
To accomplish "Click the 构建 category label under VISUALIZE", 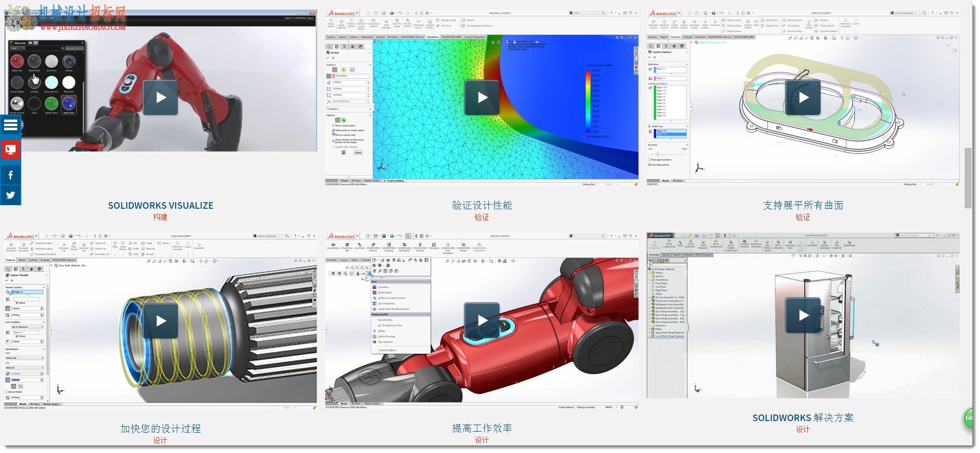I will [x=161, y=217].
